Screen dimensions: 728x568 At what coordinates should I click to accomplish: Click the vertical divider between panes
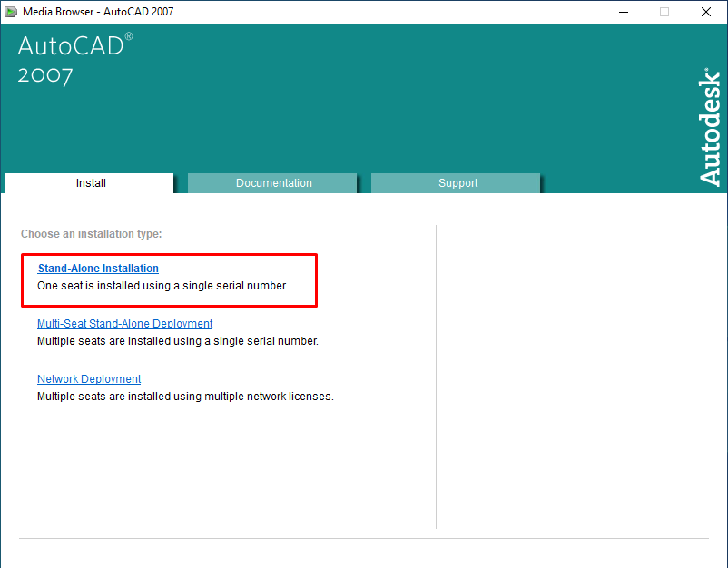click(436, 377)
